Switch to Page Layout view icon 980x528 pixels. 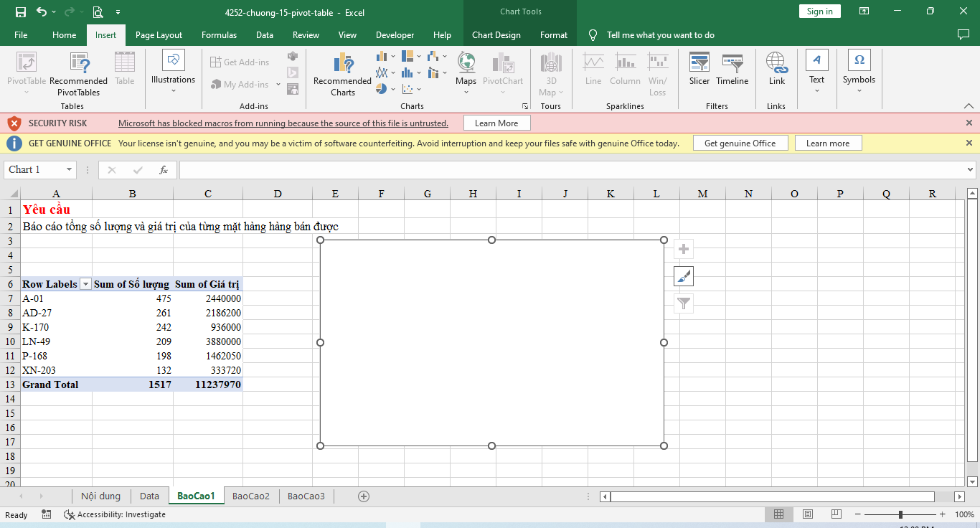pos(807,514)
